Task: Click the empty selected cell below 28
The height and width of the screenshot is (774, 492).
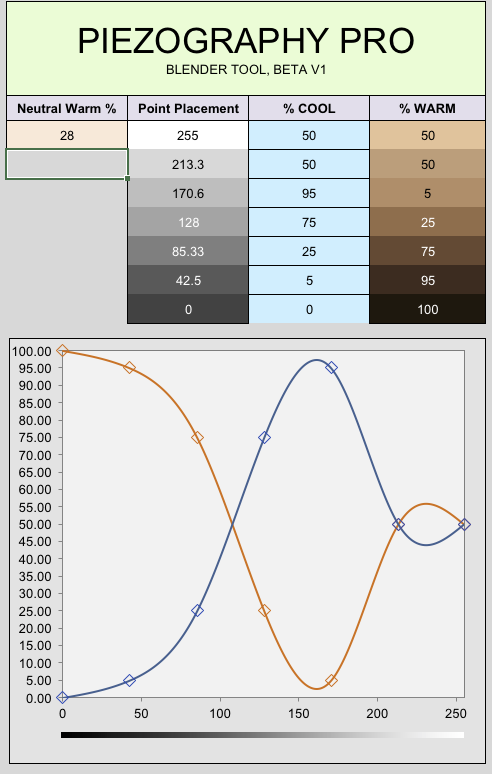Action: coord(67,164)
